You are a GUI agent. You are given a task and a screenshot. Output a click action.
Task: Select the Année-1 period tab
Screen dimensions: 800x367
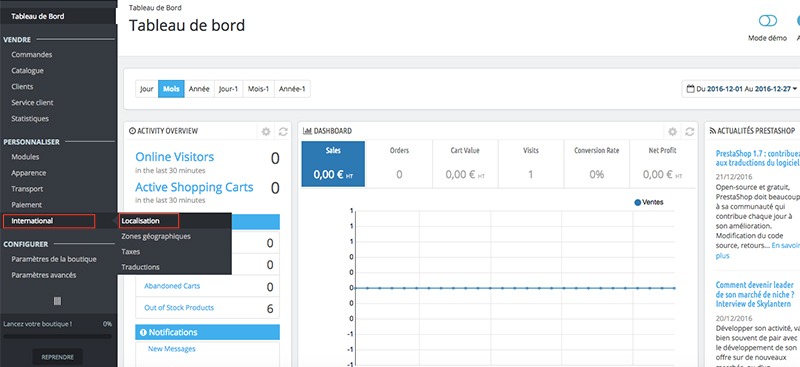pos(292,89)
